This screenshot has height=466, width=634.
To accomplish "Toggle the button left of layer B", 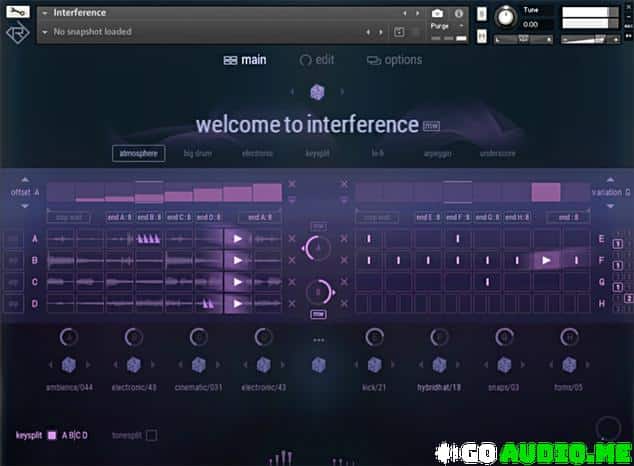I will click(x=13, y=260).
